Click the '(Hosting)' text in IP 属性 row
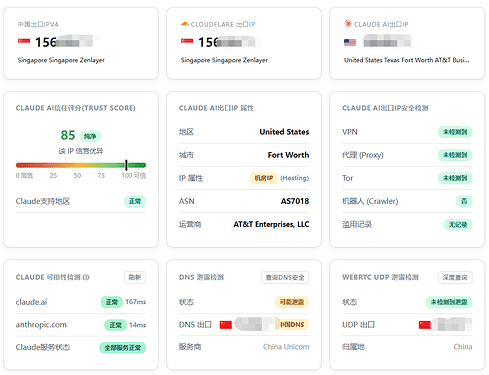Image resolution: width=489 pixels, height=375 pixels. [x=295, y=178]
